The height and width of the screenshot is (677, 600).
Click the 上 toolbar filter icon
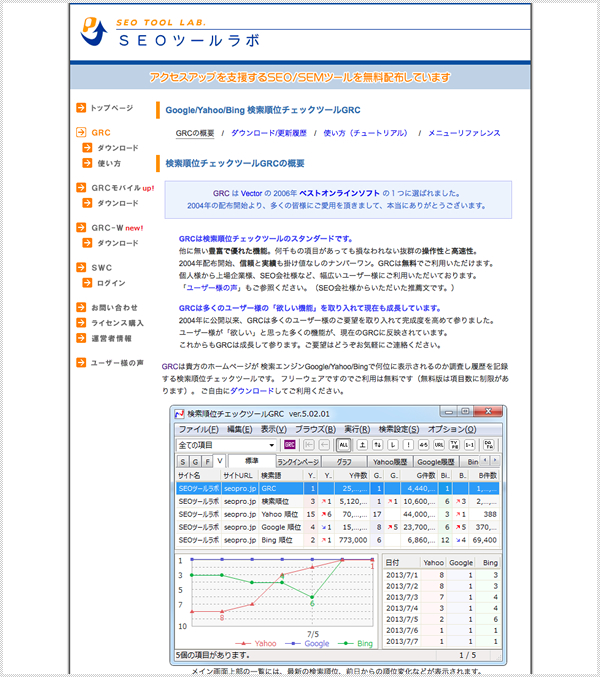362,444
